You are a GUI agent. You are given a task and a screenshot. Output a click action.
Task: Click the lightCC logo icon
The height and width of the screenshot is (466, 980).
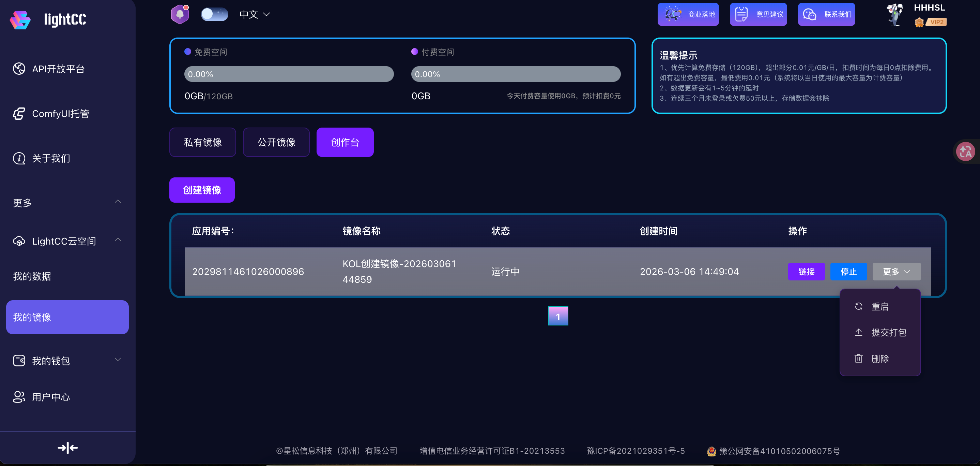pyautogui.click(x=20, y=20)
